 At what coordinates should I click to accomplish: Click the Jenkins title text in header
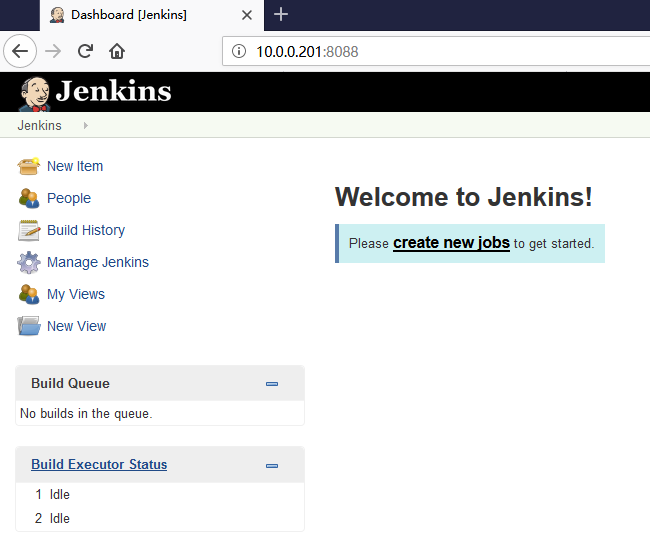(x=114, y=91)
